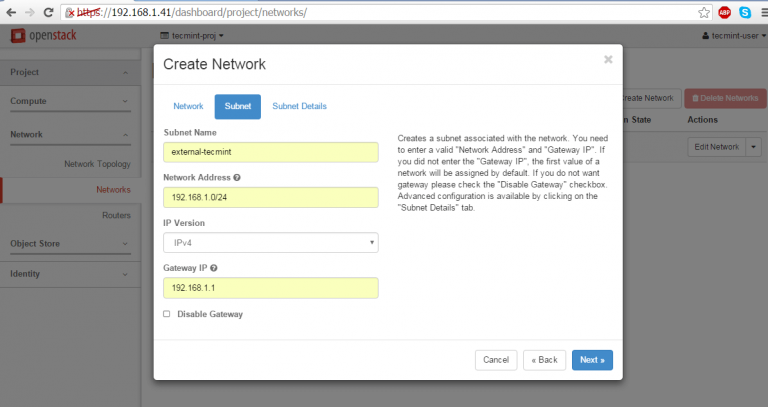Bookmark this page with the star icon
This screenshot has width=768, height=407.
point(704,13)
